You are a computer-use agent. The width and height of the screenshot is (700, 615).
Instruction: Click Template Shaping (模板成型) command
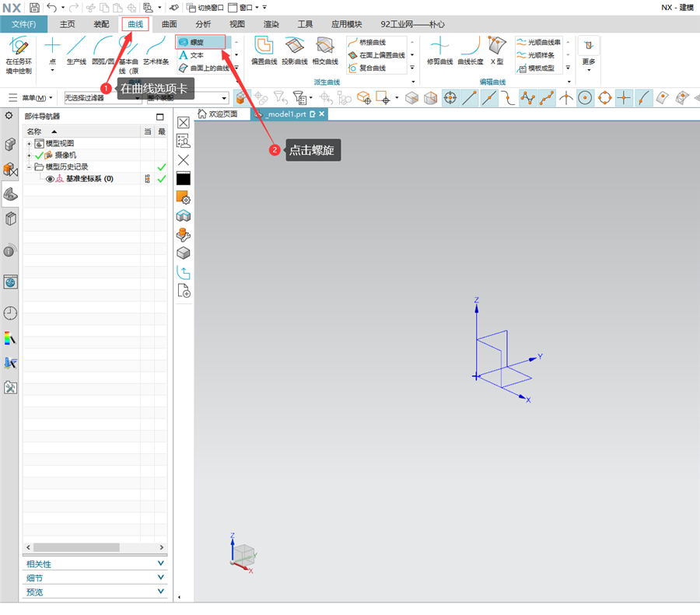pyautogui.click(x=536, y=68)
